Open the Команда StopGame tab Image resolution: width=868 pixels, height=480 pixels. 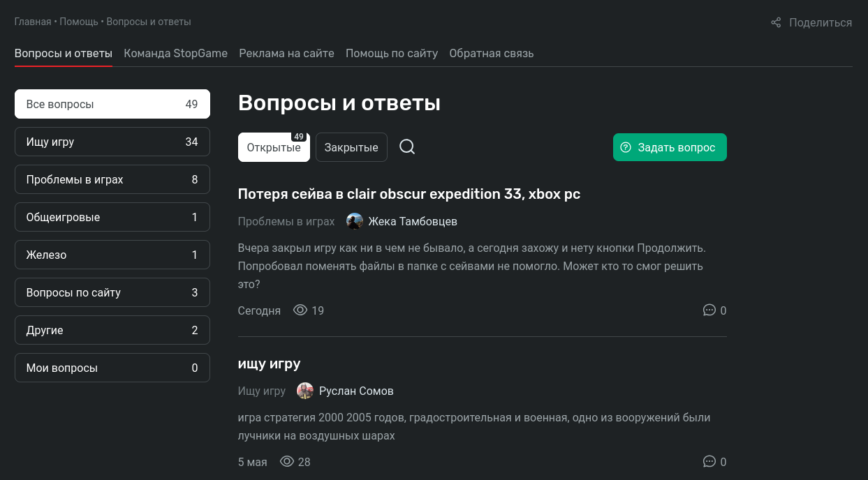175,53
